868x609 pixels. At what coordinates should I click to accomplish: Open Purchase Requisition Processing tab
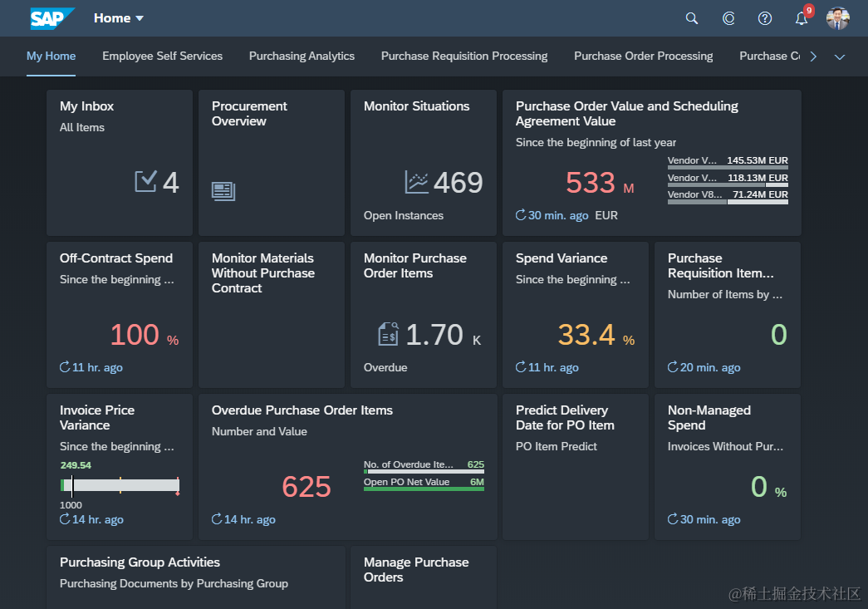point(463,56)
